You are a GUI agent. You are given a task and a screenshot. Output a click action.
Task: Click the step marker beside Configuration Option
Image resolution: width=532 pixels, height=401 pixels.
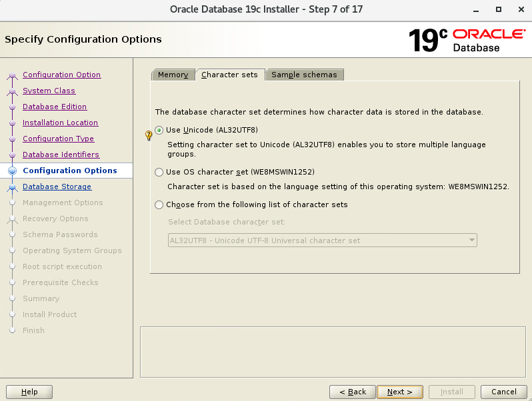(x=12, y=75)
